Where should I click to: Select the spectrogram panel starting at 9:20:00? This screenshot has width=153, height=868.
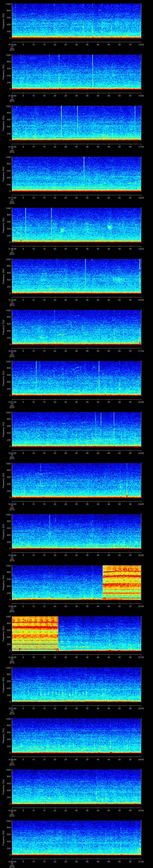[77, 327]
